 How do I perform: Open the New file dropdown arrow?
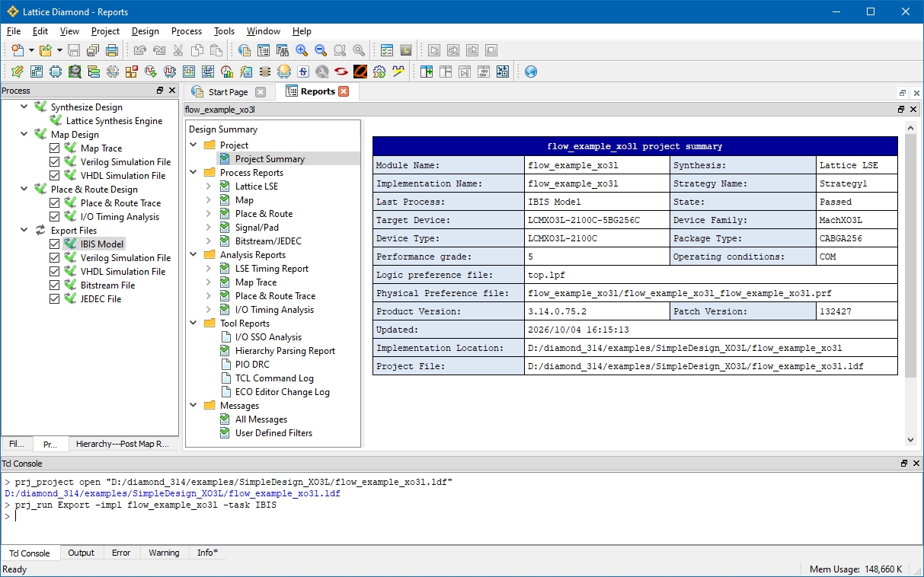click(31, 50)
